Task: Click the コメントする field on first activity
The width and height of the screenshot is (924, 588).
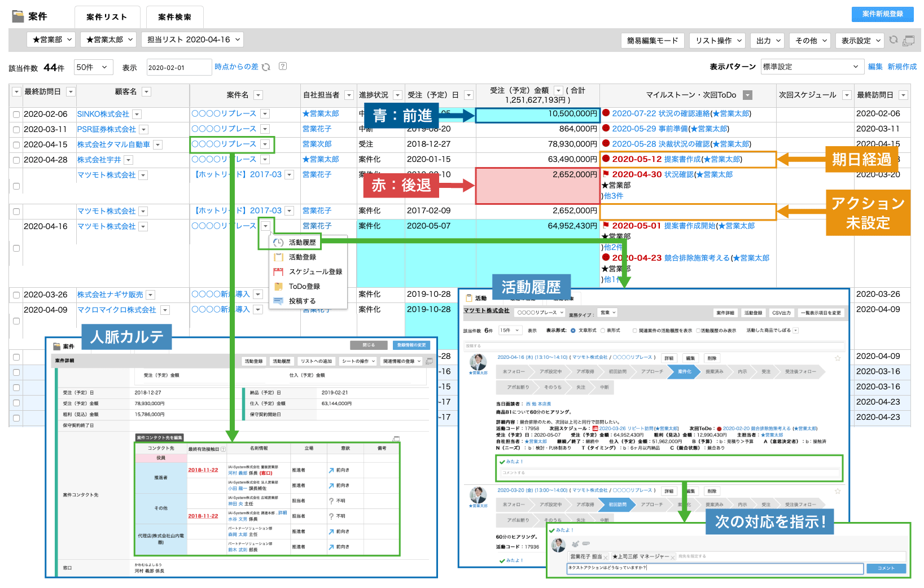Action: click(x=671, y=473)
